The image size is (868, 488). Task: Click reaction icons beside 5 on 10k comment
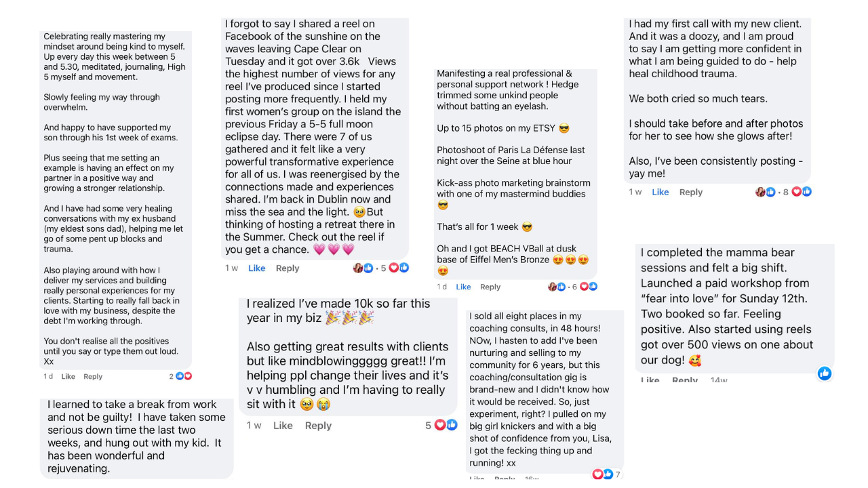[446, 425]
